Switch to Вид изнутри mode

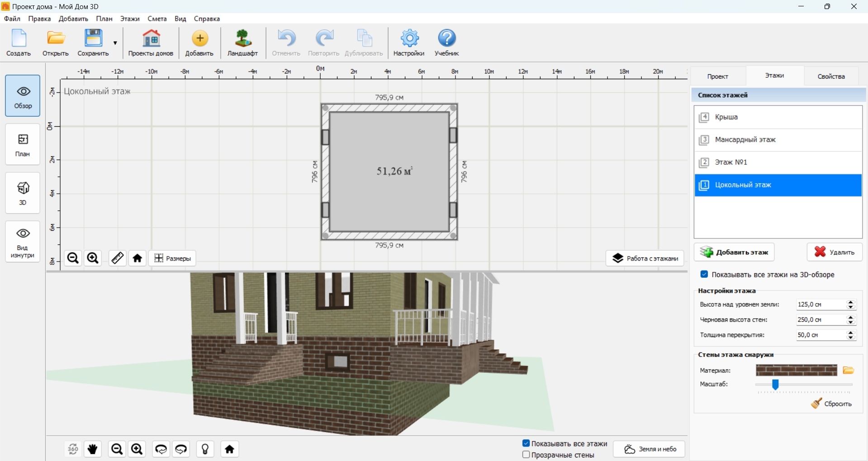(23, 242)
